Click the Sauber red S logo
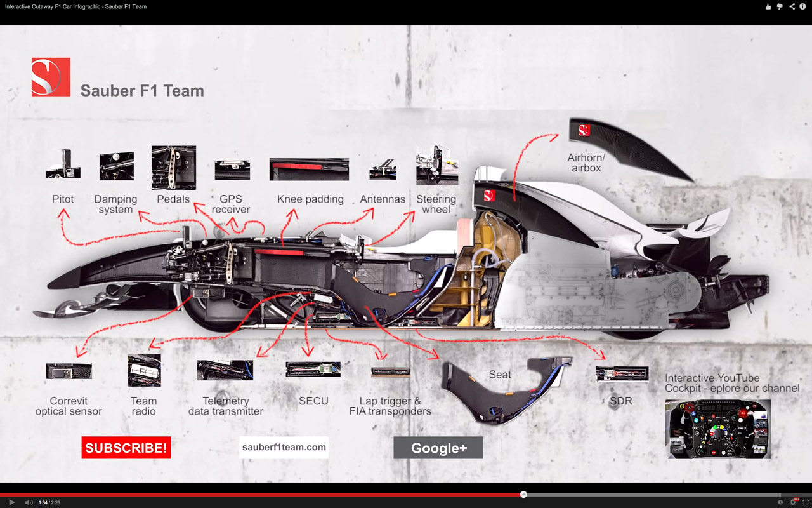The height and width of the screenshot is (508, 812). click(x=51, y=77)
